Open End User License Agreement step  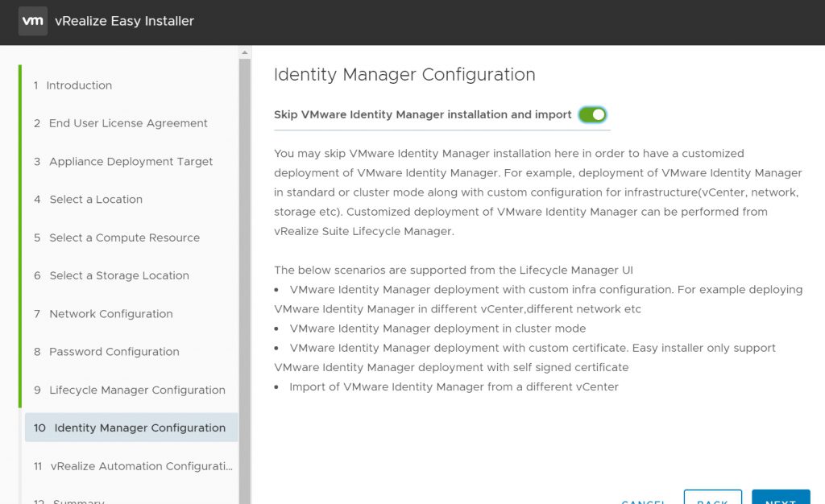(x=121, y=123)
